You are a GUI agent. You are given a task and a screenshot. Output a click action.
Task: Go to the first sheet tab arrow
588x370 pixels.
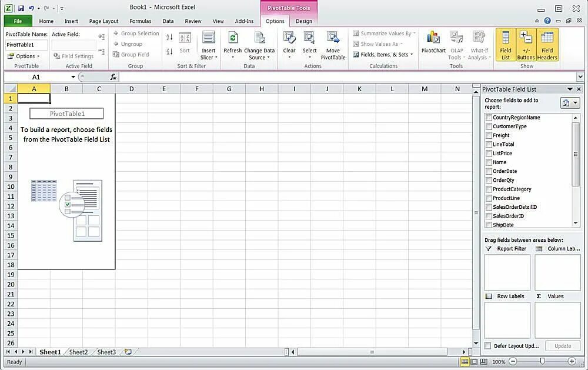click(x=8, y=352)
